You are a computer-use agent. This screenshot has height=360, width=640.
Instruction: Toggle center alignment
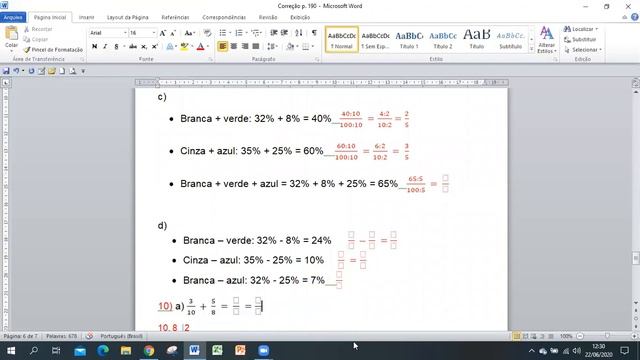coord(233,47)
